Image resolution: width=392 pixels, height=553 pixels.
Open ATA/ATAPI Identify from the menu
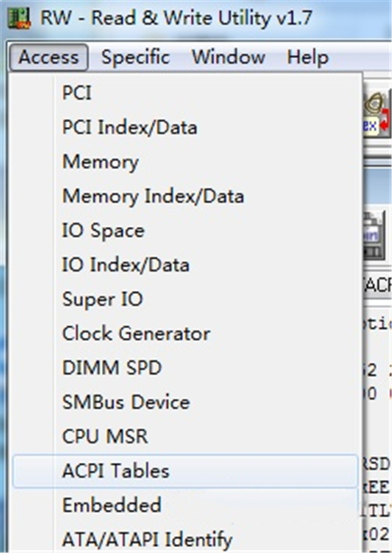[146, 540]
